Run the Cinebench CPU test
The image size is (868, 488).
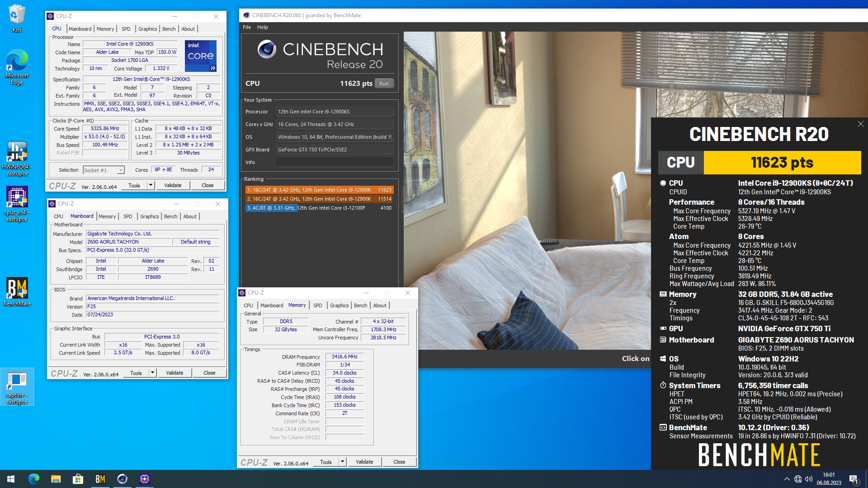pos(384,84)
